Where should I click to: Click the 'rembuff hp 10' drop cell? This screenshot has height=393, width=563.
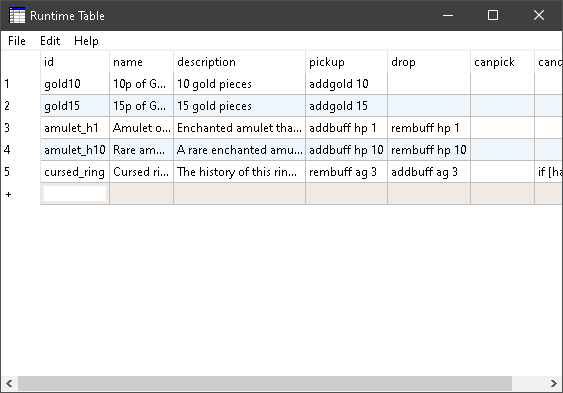click(429, 150)
